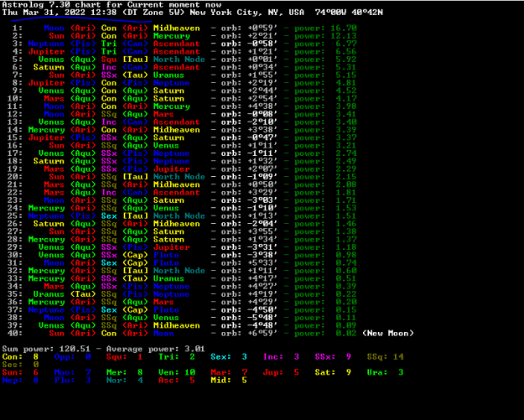The image size is (524, 420).
Task: Select the 'Squ: 1' aspect count
Action: pos(124,357)
